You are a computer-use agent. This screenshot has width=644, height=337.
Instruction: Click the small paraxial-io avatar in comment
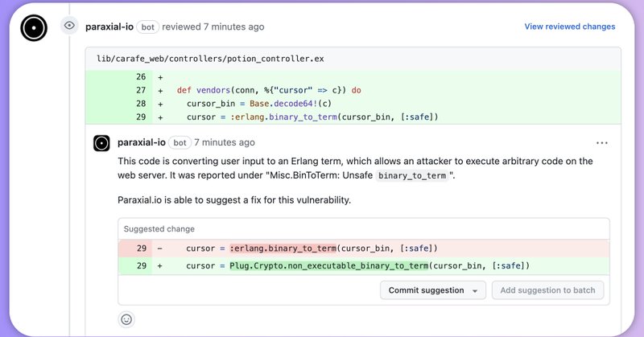[101, 143]
